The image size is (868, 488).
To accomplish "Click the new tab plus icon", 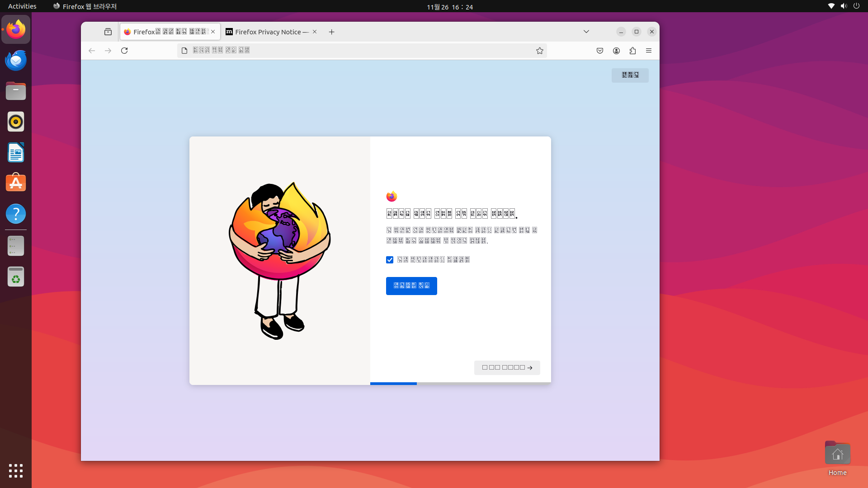I will [x=331, y=32].
